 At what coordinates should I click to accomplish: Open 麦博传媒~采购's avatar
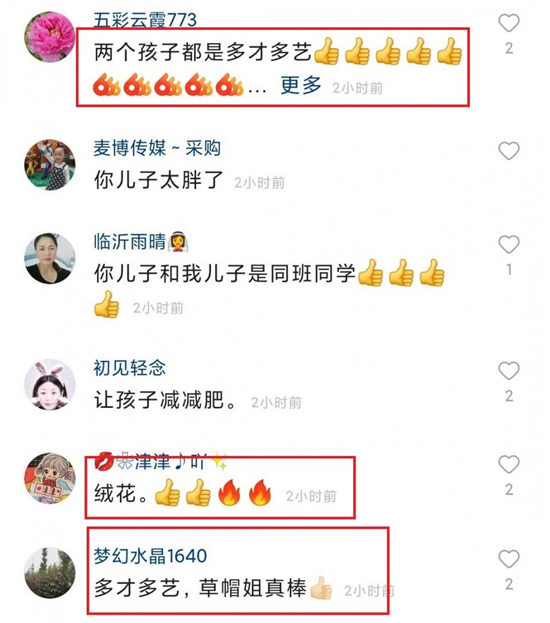tap(50, 164)
